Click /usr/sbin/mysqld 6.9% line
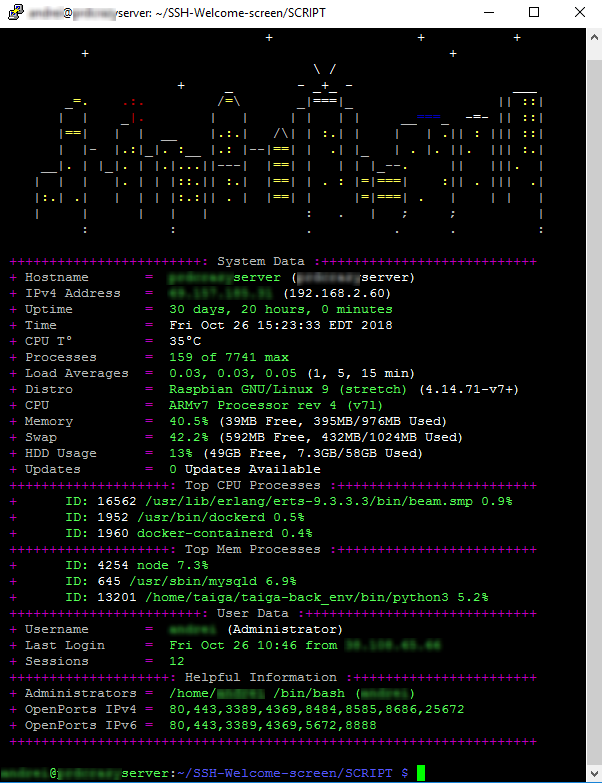Image resolution: width=602 pixels, height=783 pixels. click(x=181, y=581)
